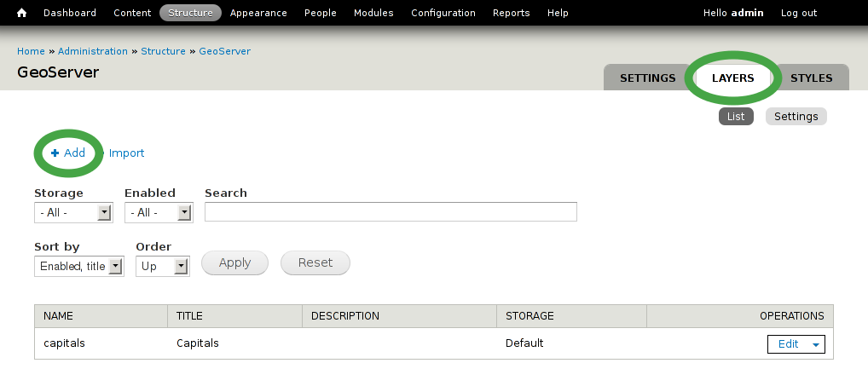Click the Reset button
Image resolution: width=868 pixels, height=392 pixels.
(x=315, y=262)
